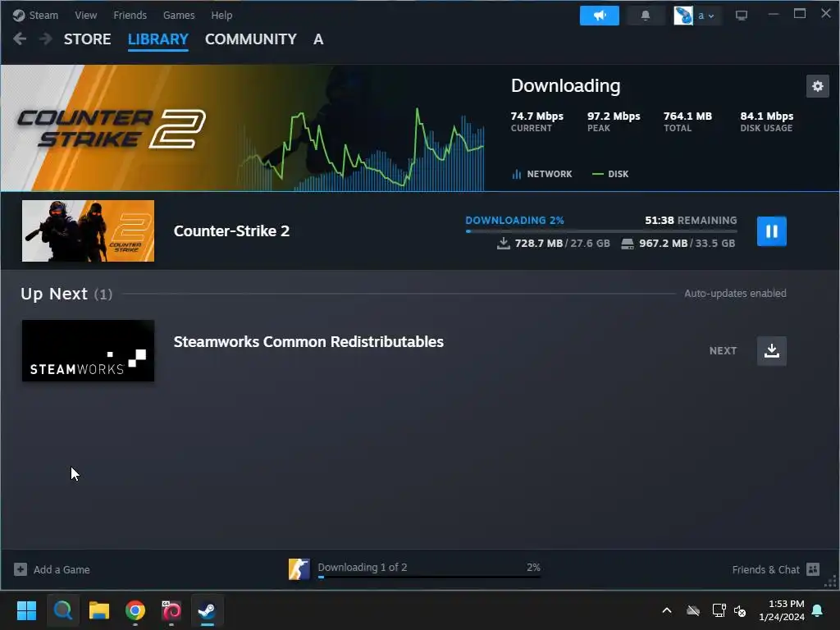
Task: Click the user avatar image
Action: [683, 16]
